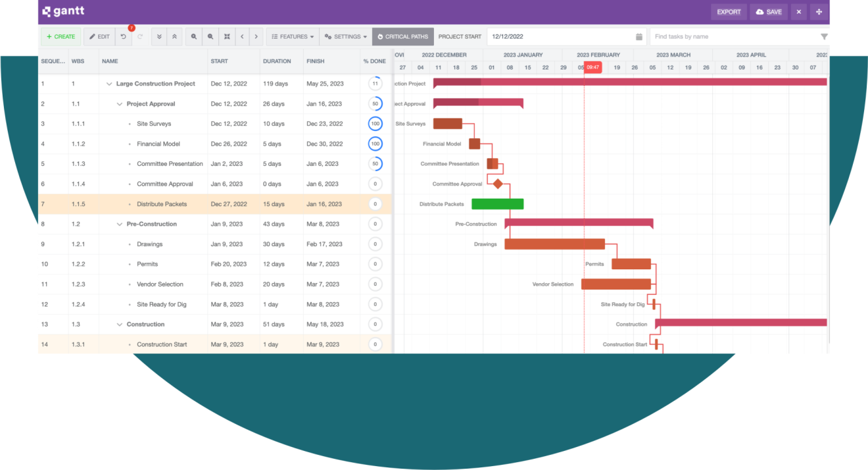Zoom in on the Gantt timeline
The image size is (868, 470).
[x=193, y=36]
